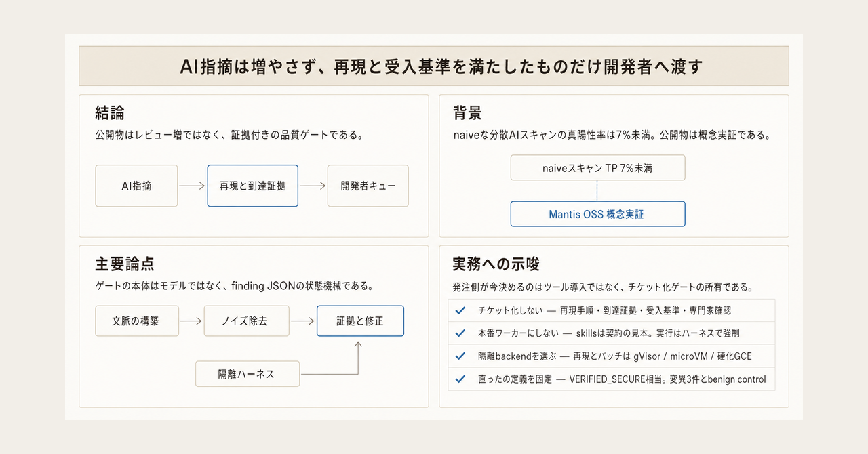This screenshot has height=454, width=868.
Task: Click the row text '直ったの定義を固定 — VERIFIED_SECURE相当'
Action: click(x=622, y=379)
